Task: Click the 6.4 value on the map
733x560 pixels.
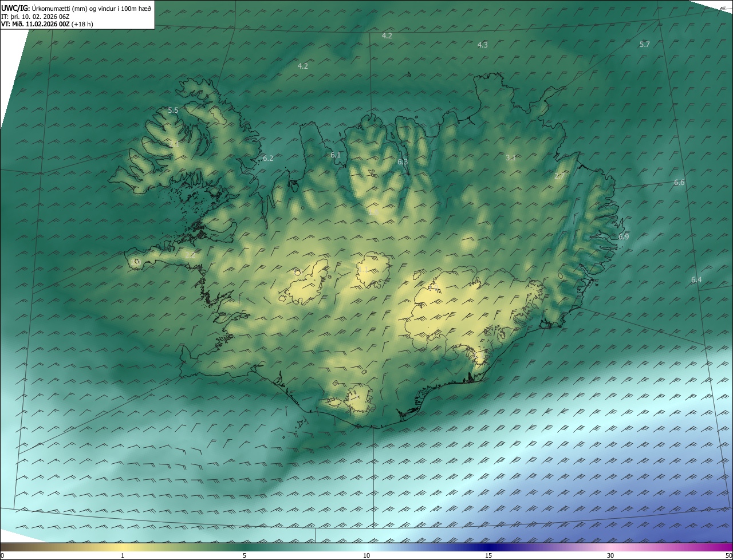Action: point(696,280)
